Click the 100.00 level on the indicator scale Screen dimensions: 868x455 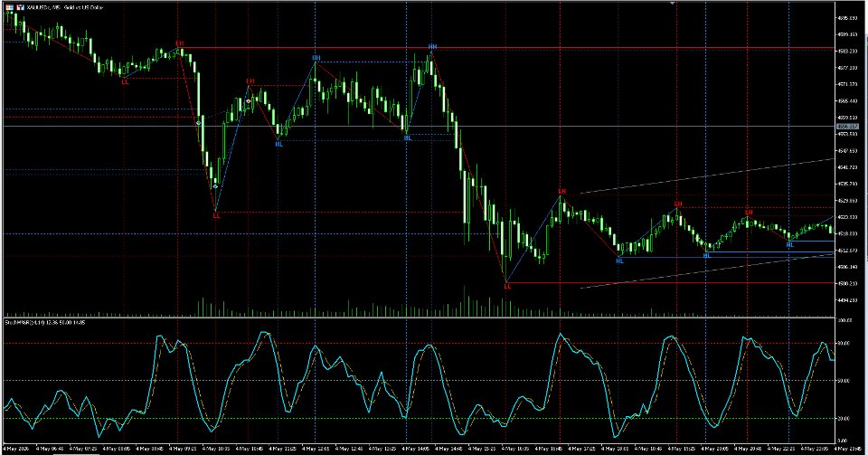[844, 321]
